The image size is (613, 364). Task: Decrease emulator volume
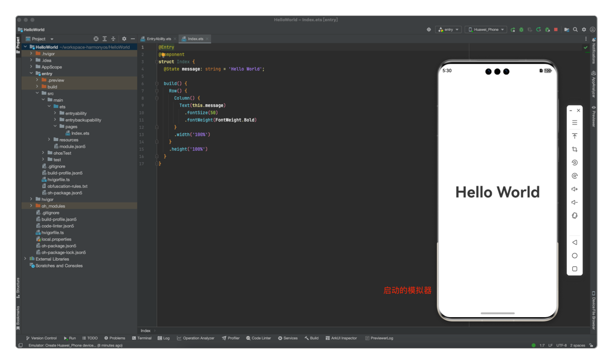pos(574,203)
